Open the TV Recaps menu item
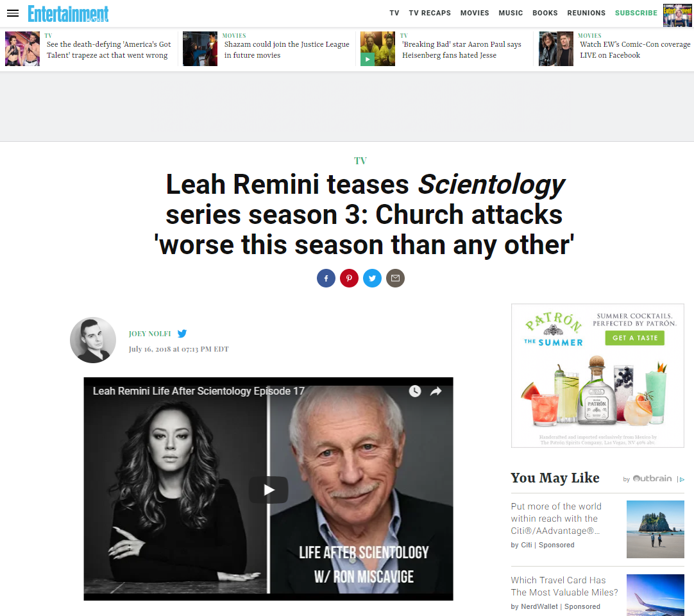Viewport: 694px width, 616px height. click(430, 13)
